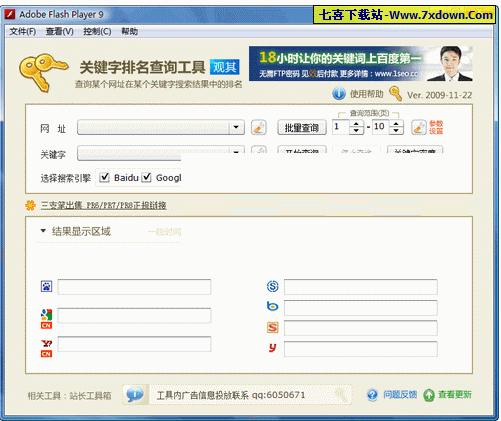Viewport: 501px width, 421px height.
Task: Click the clear icon beside 网址 field
Action: [259, 127]
